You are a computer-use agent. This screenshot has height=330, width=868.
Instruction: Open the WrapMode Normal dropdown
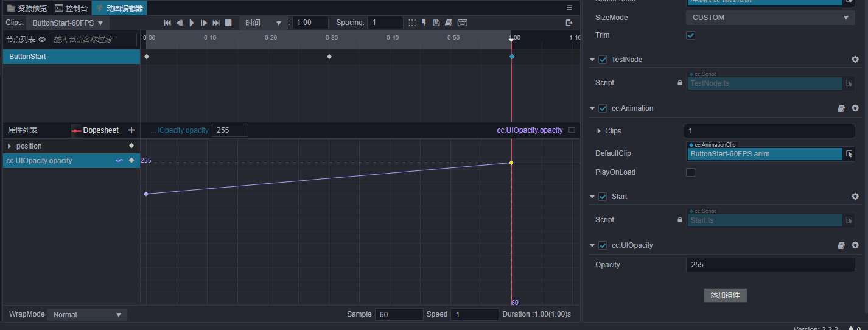88,315
